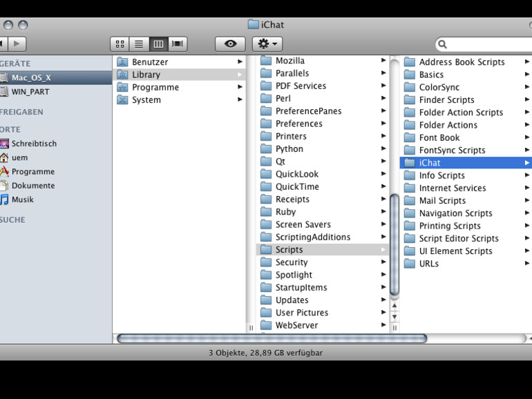
Task: Select the Library folder in first column
Action: (179, 75)
